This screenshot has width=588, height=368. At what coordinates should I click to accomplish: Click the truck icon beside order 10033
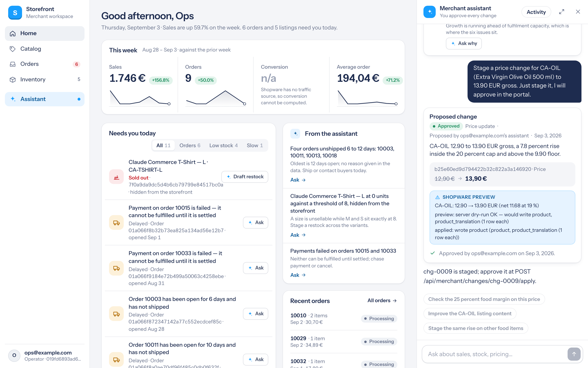click(116, 268)
